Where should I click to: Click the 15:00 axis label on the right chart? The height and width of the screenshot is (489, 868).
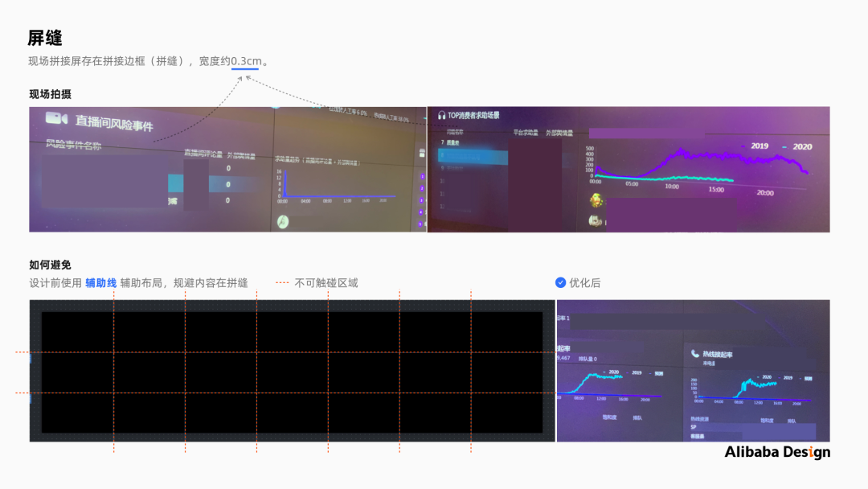[x=716, y=189]
